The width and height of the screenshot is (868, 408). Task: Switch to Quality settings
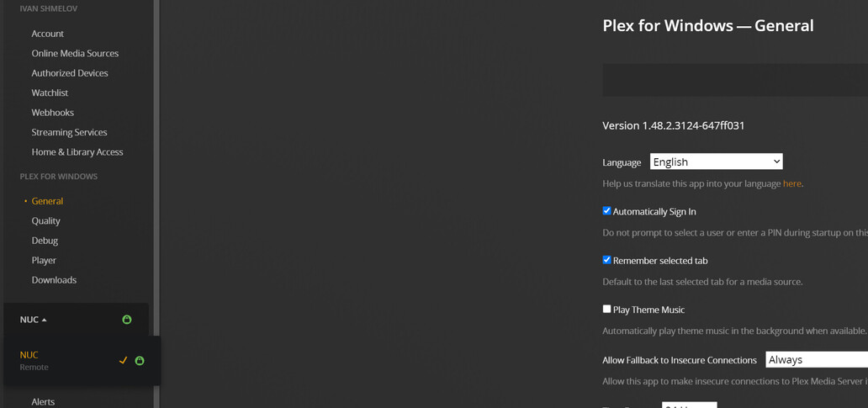[46, 220]
